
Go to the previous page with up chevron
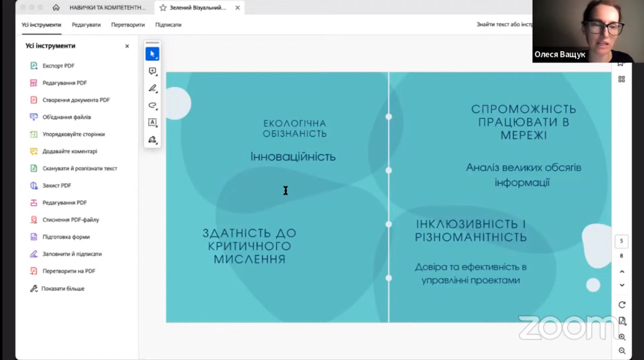click(x=622, y=272)
